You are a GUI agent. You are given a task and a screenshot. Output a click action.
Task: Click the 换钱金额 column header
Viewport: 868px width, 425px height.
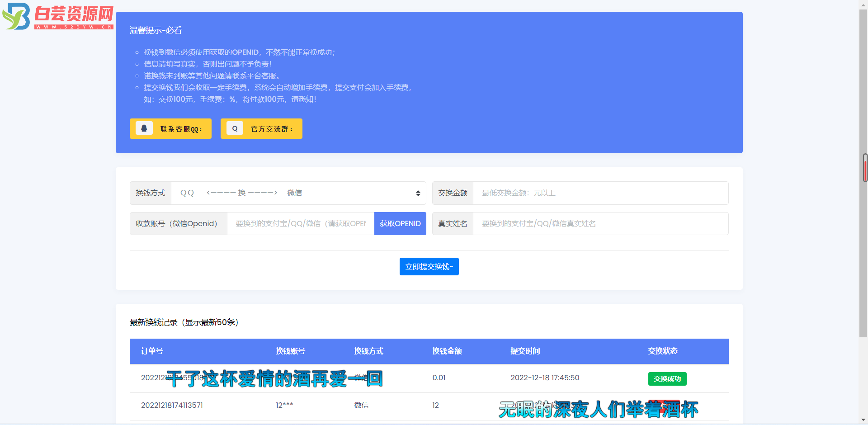point(447,351)
